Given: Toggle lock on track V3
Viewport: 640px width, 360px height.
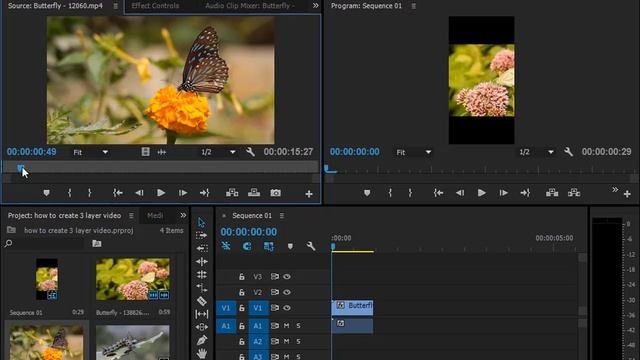Looking at the screenshot, I should [x=242, y=277].
